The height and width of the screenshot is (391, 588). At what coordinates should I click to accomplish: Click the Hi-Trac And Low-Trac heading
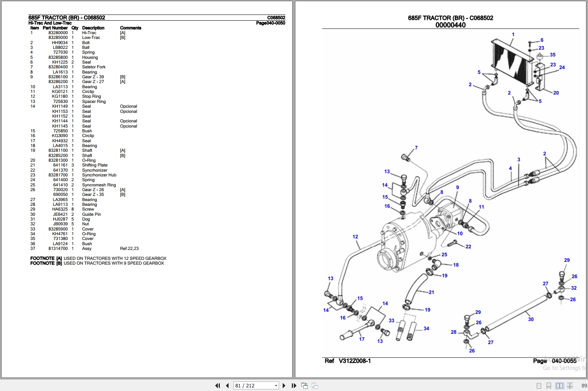pos(50,23)
